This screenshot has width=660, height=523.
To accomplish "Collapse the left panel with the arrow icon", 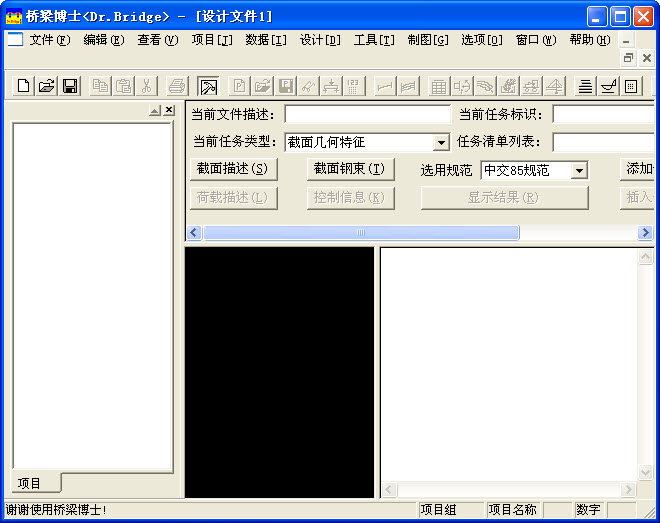I will point(155,110).
